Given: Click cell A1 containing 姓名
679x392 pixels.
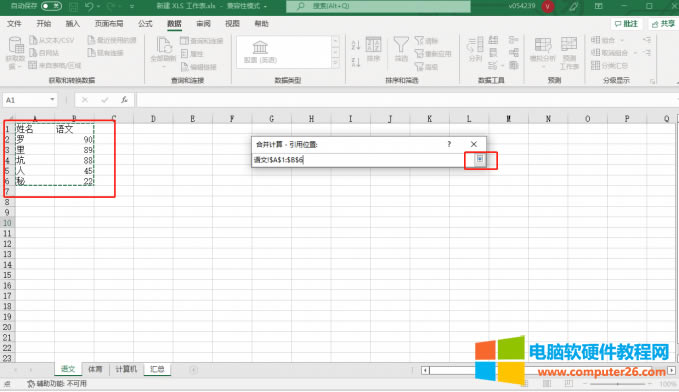Looking at the screenshot, I should [x=35, y=129].
